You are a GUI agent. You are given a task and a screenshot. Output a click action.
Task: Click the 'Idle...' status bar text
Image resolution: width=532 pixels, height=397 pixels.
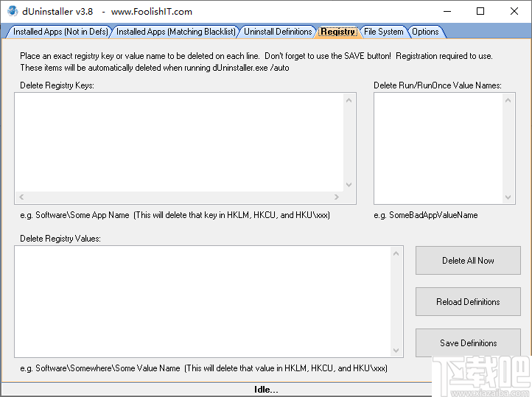point(266,390)
